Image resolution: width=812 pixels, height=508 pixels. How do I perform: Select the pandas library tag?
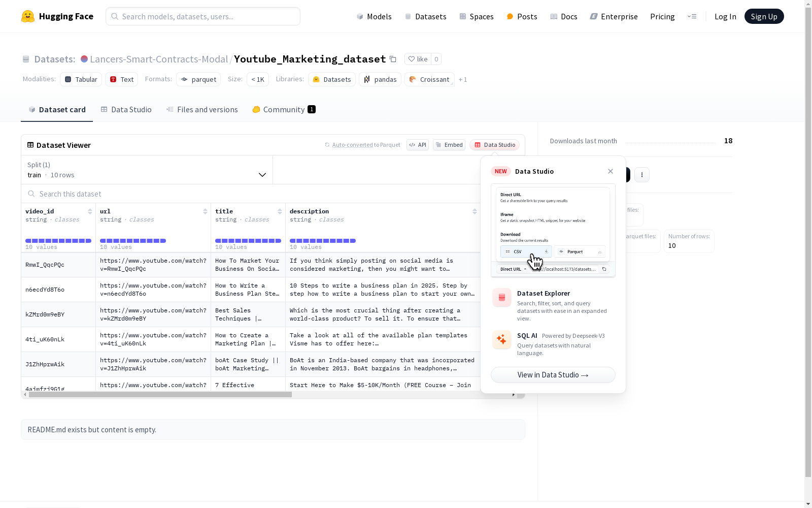380,79
